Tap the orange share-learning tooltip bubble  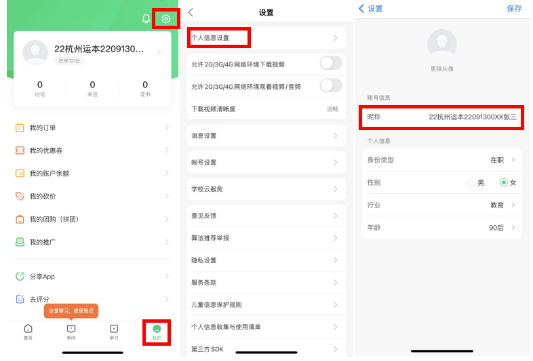pos(71,311)
